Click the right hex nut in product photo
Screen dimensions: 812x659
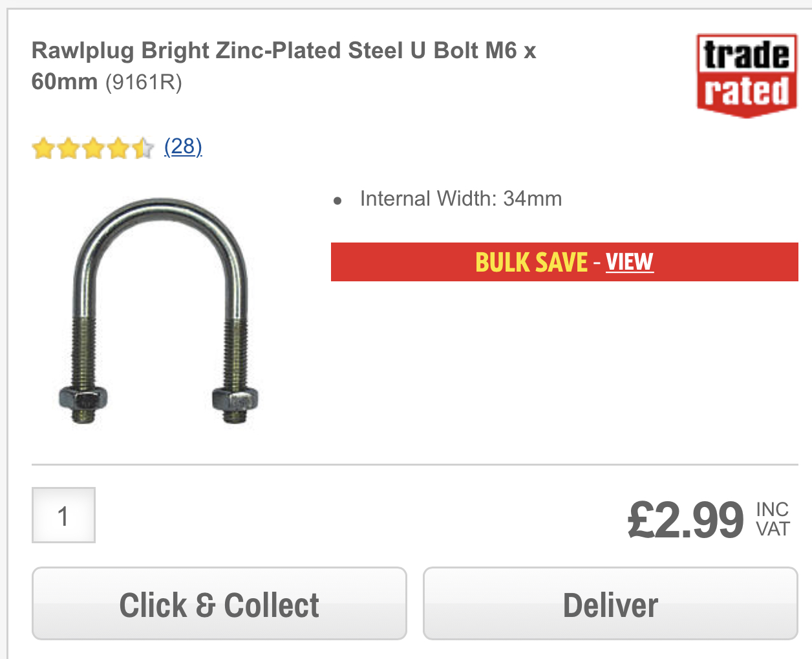pos(235,400)
